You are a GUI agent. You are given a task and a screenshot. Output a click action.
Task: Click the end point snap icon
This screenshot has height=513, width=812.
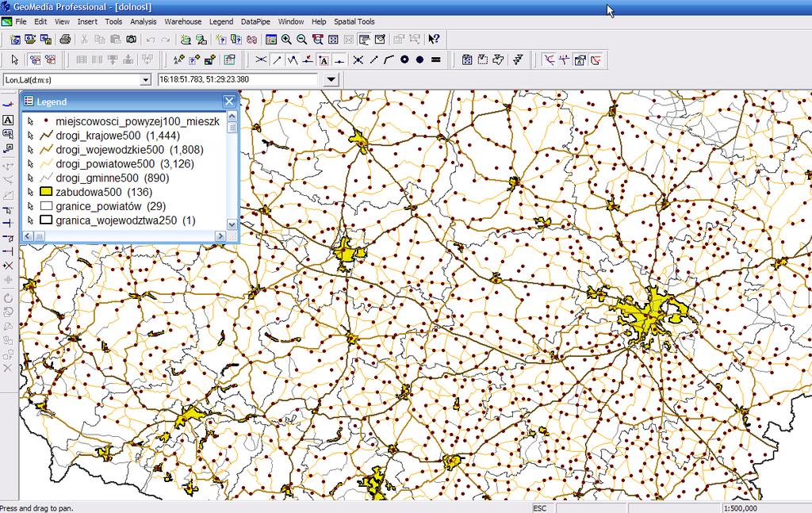point(277,60)
